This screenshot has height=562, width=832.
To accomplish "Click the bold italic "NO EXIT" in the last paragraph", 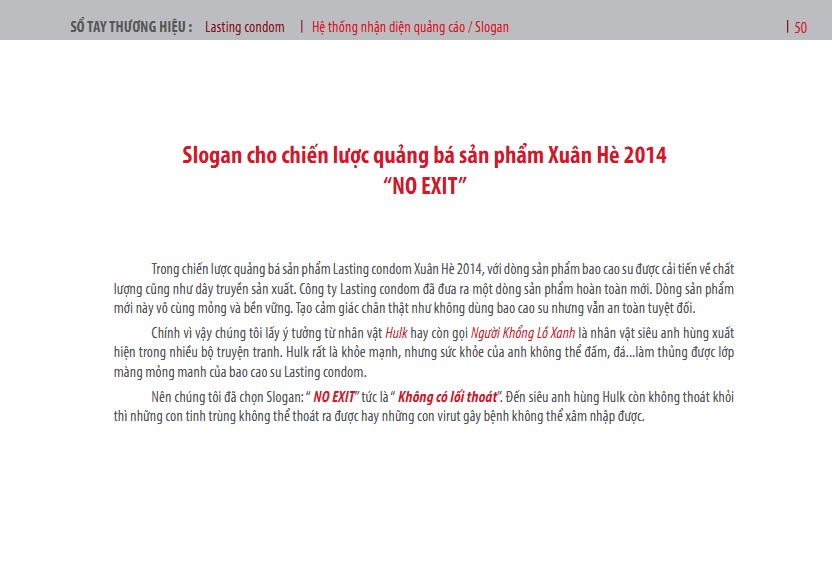I will click(334, 397).
